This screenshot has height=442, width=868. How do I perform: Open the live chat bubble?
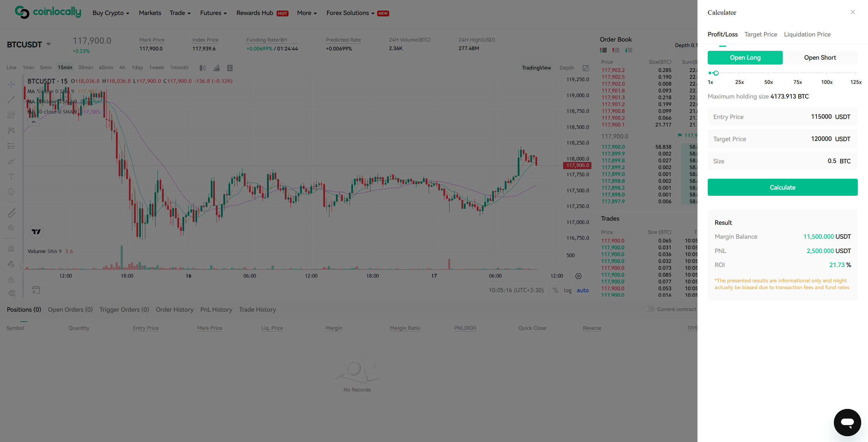point(848,423)
